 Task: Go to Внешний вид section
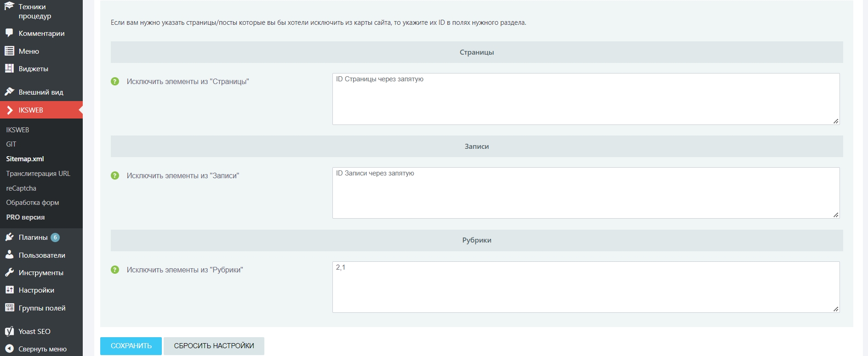click(x=41, y=92)
